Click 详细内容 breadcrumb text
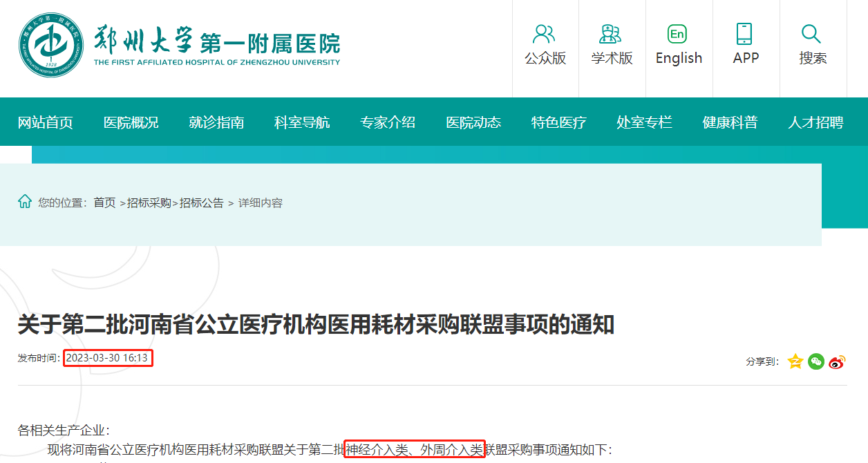The height and width of the screenshot is (463, 868). click(261, 202)
